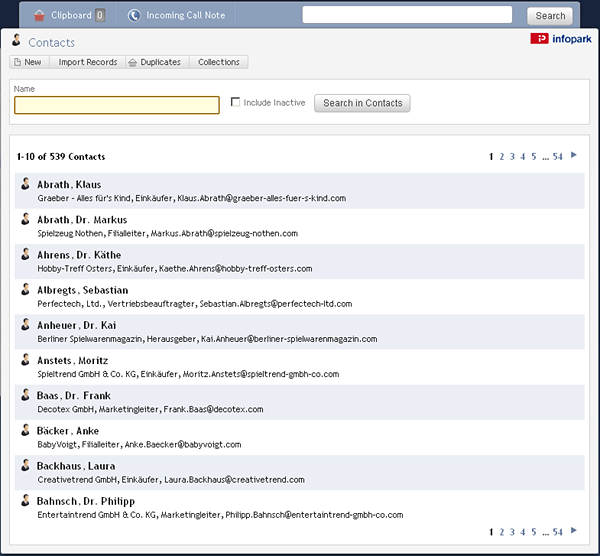Open contact Bäcker, Anke
The width and height of the screenshot is (600, 556).
(x=68, y=431)
